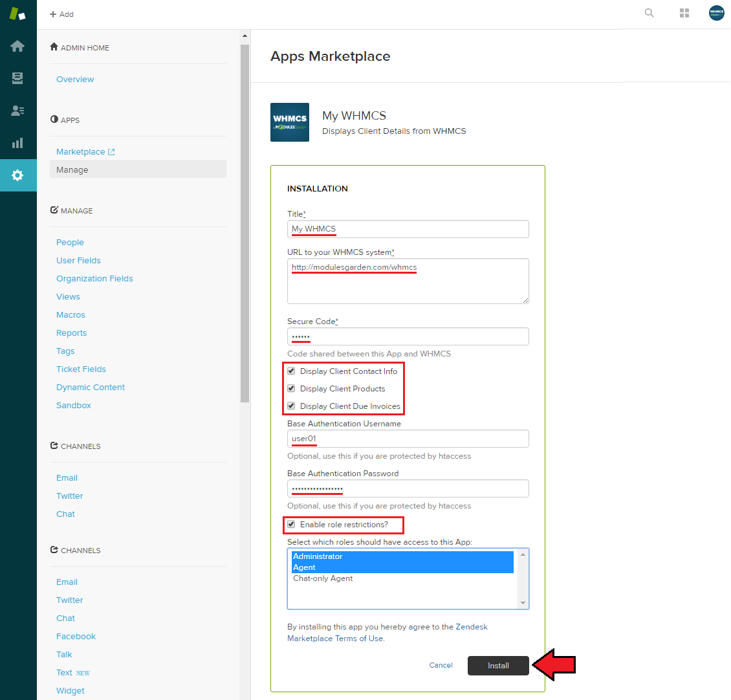The height and width of the screenshot is (700, 731).
Task: Toggle Display Client Contact Info checkbox
Action: coord(291,371)
